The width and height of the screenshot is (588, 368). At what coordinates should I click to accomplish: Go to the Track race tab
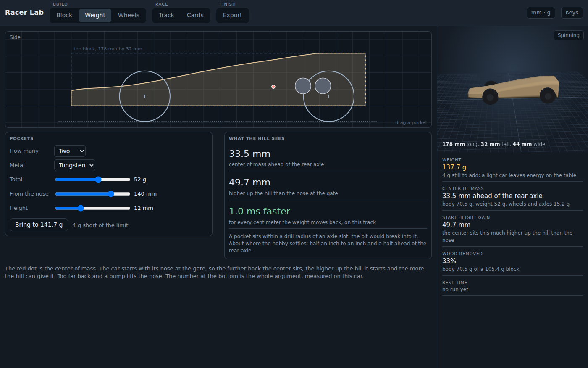pos(166,15)
